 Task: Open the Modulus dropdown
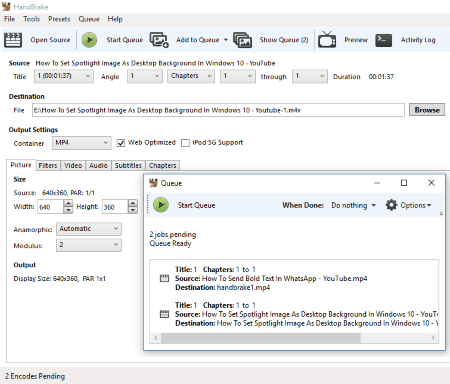pyautogui.click(x=89, y=245)
